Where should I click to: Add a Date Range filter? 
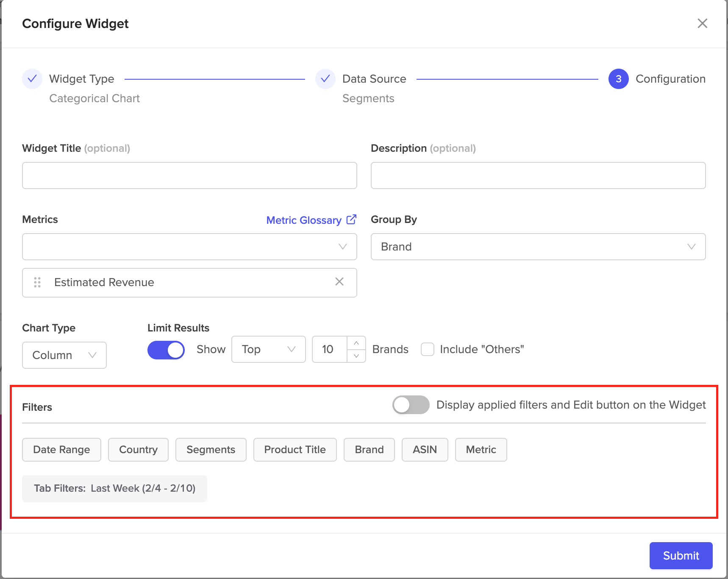pos(61,450)
